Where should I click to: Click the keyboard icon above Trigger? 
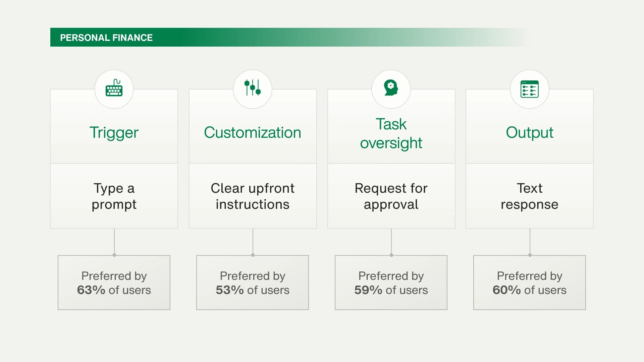pos(114,88)
